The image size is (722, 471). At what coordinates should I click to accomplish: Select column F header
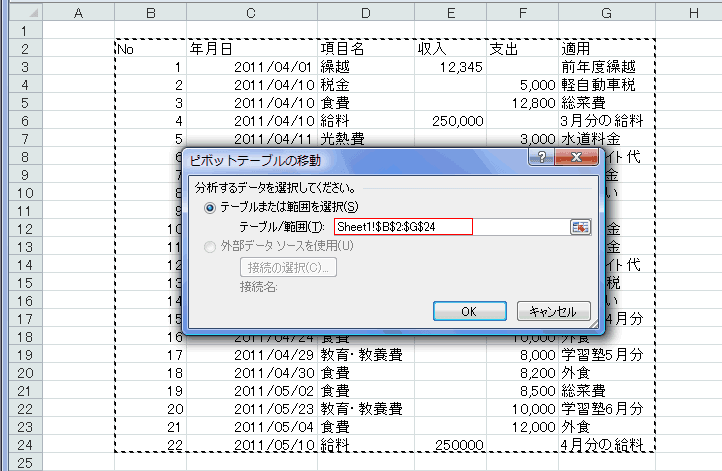(523, 12)
